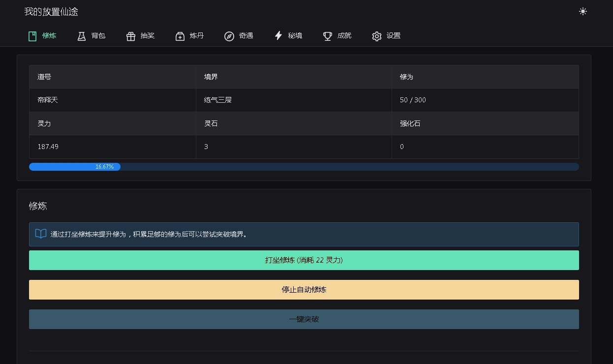
Task: Click the 背包 flask icon
Action: click(82, 36)
